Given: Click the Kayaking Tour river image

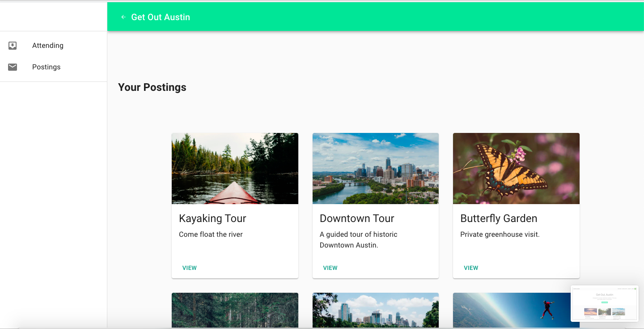Looking at the screenshot, I should (235, 168).
